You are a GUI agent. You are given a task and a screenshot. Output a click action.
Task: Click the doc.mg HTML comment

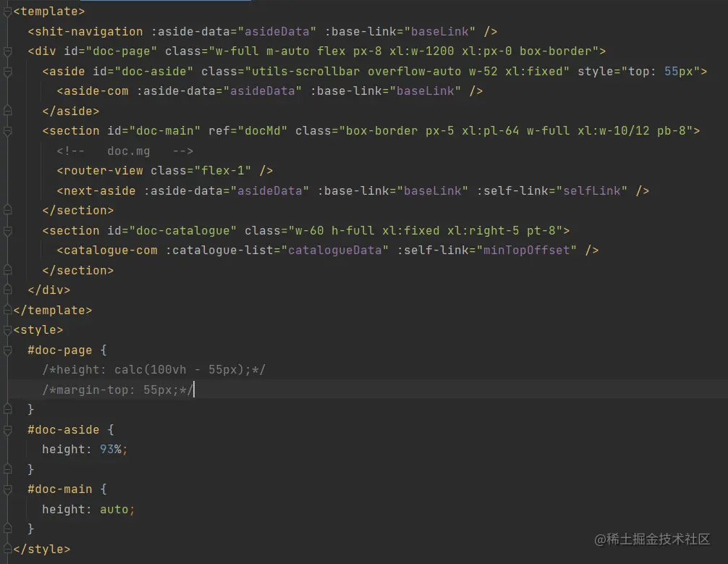pyautogui.click(x=125, y=151)
